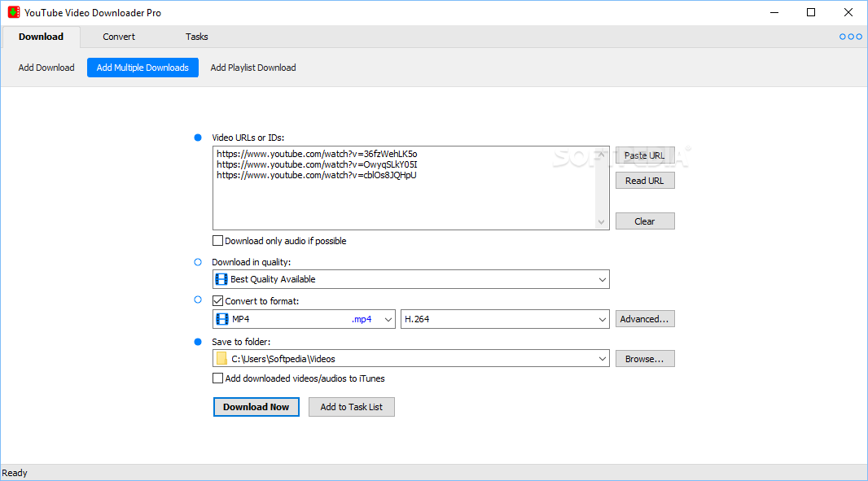
Task: Click the .mp4 extension label
Action: 362,319
